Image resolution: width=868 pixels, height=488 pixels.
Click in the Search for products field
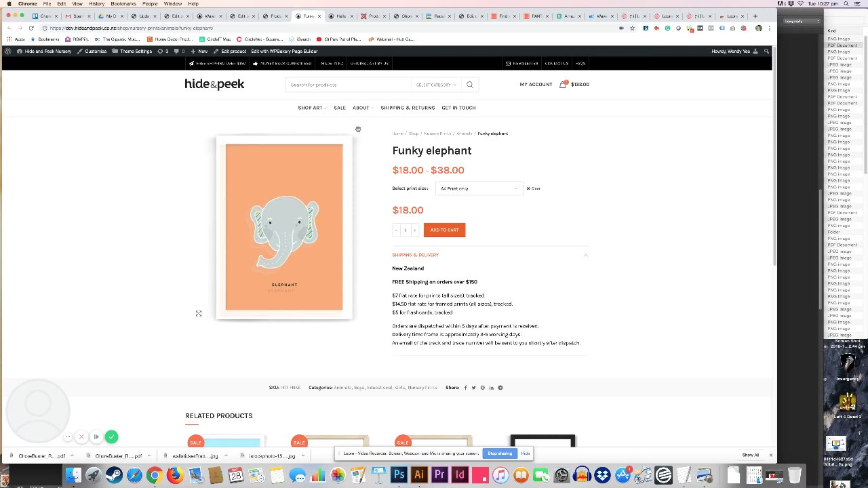348,85
